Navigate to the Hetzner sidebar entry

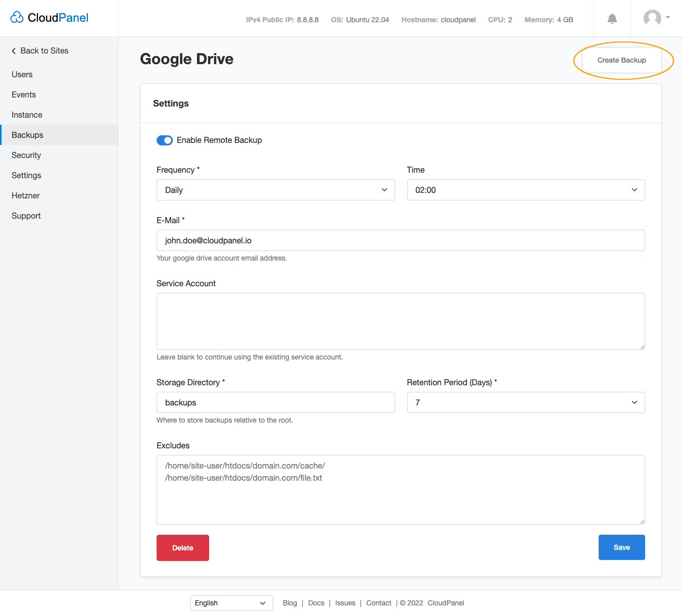(25, 195)
